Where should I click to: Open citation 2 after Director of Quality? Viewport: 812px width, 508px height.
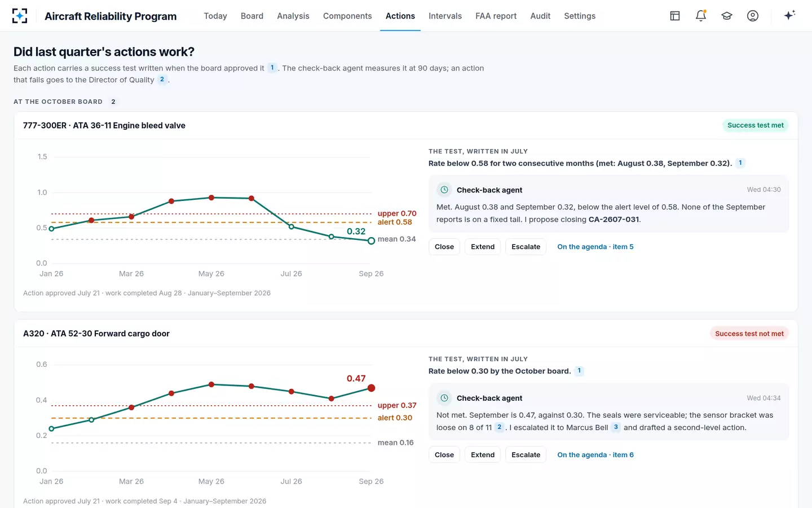162,80
